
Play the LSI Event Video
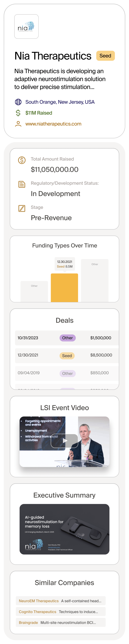coord(64,441)
